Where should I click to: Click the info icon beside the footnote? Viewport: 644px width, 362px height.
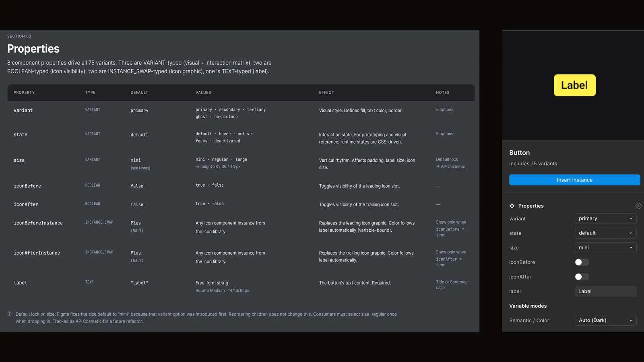pos(10,314)
